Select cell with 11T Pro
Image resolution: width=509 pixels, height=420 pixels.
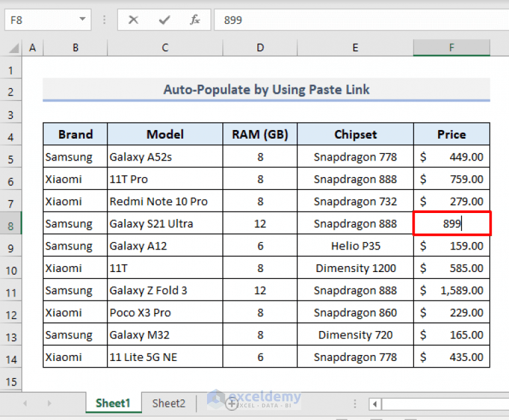pos(165,179)
